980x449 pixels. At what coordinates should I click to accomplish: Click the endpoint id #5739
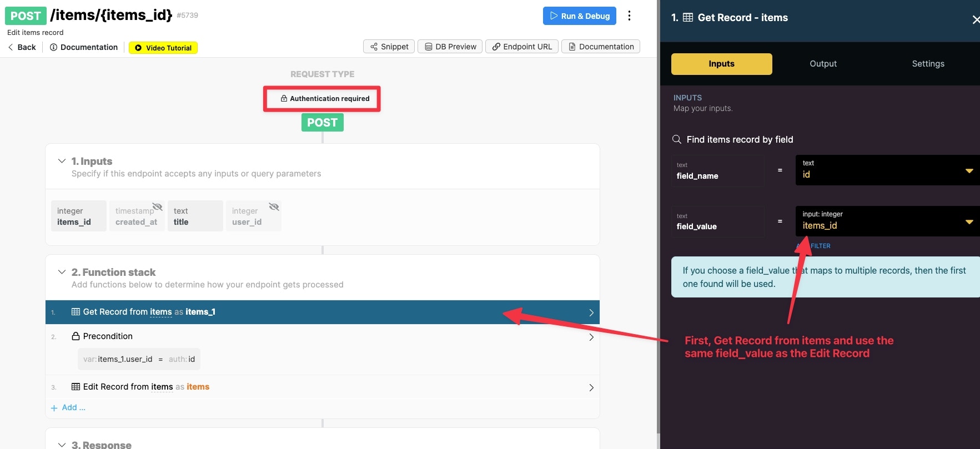click(x=187, y=16)
